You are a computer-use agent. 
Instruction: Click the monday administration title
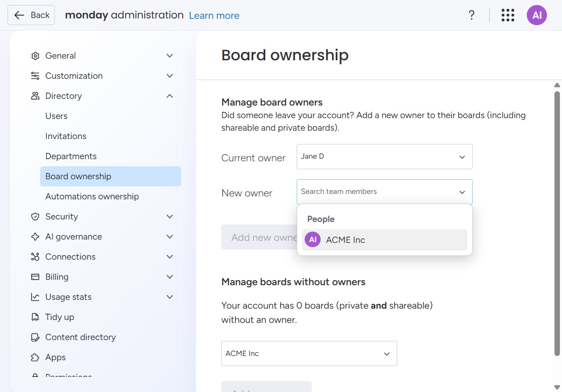pyautogui.click(x=124, y=15)
